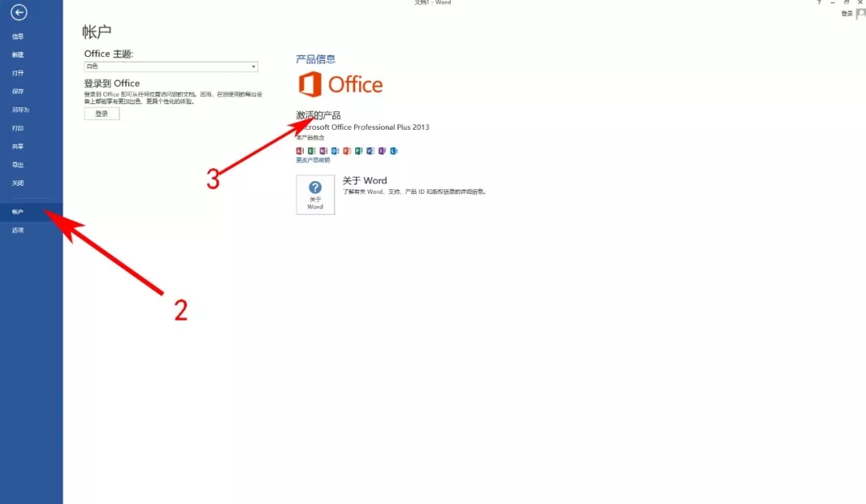Click the OneNote product icon
Image resolution: width=866 pixels, height=504 pixels.
[324, 151]
